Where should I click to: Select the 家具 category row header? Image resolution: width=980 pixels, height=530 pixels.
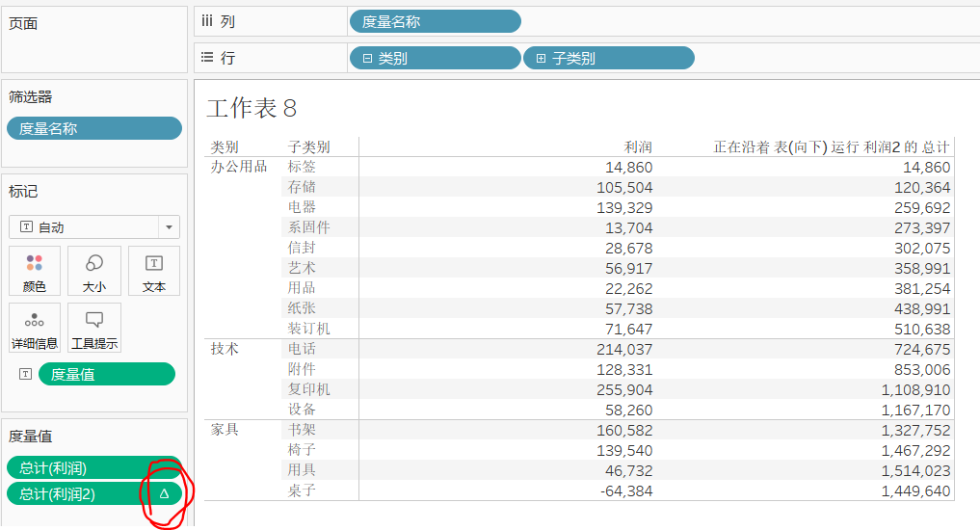[x=225, y=430]
